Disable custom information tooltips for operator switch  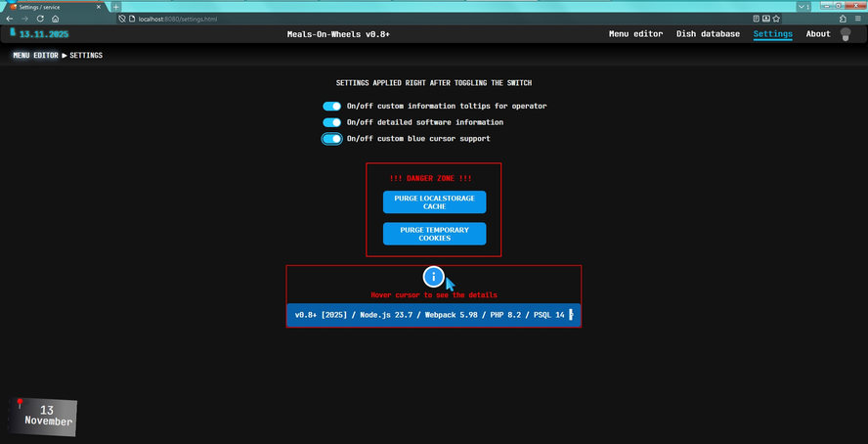pos(331,106)
